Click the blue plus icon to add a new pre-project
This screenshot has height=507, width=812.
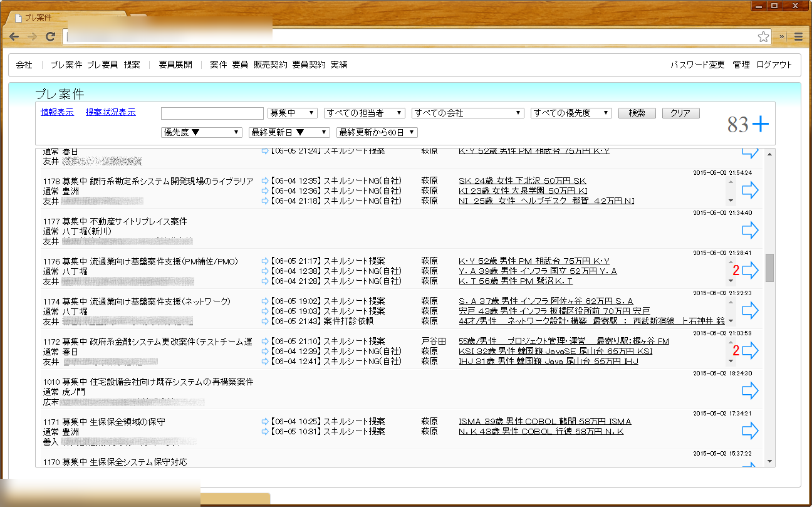(x=761, y=123)
